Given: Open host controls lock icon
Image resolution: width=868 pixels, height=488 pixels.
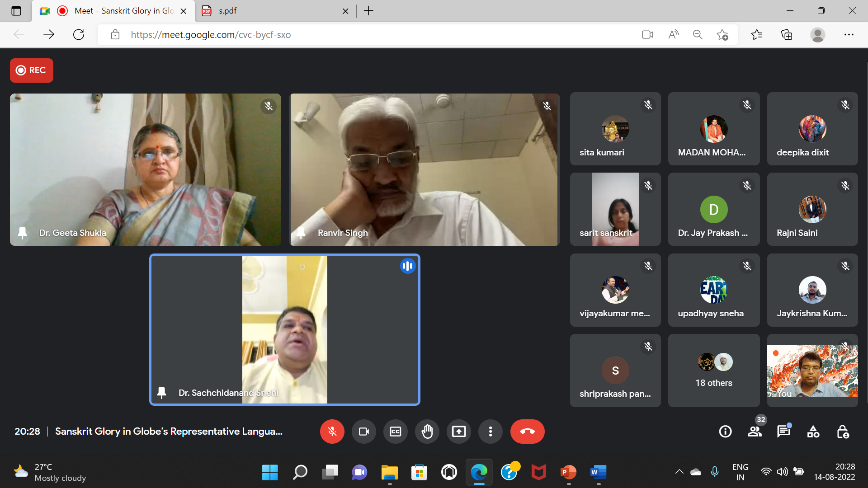Looking at the screenshot, I should click(842, 432).
